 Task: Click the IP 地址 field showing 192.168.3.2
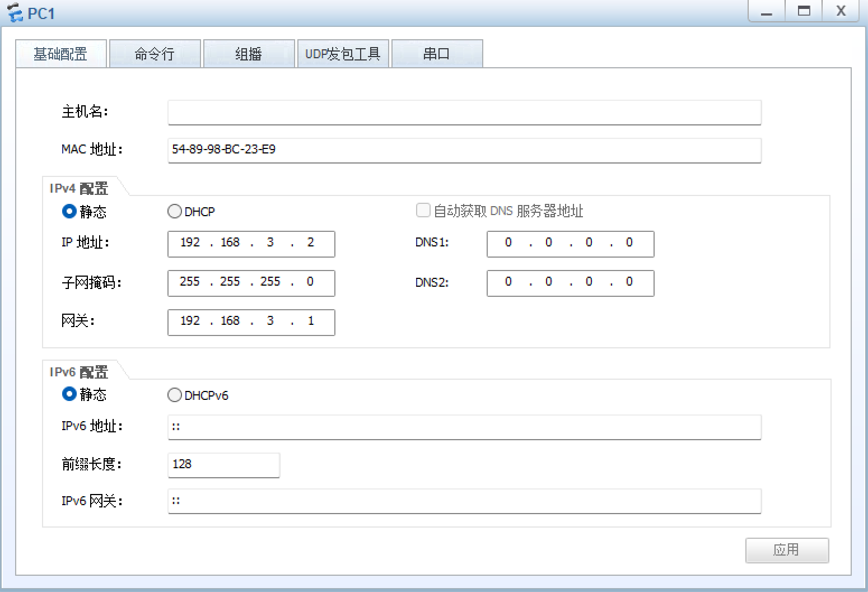[x=251, y=244]
